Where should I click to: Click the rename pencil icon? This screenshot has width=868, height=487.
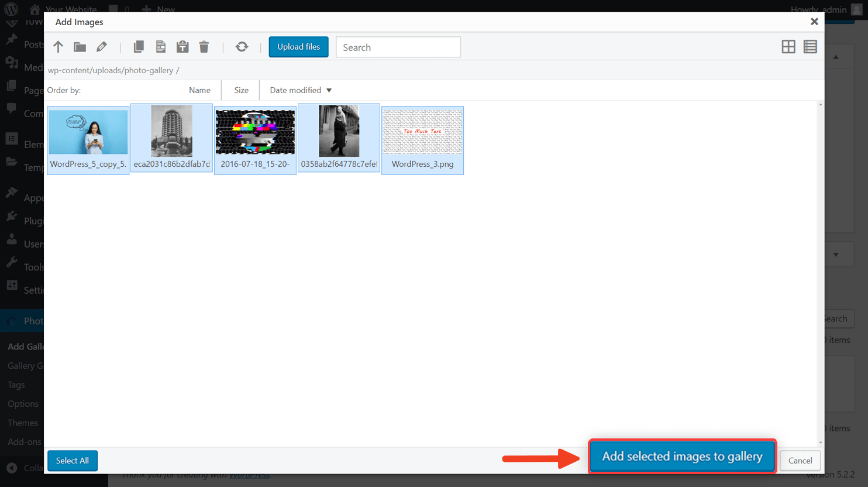tap(102, 47)
